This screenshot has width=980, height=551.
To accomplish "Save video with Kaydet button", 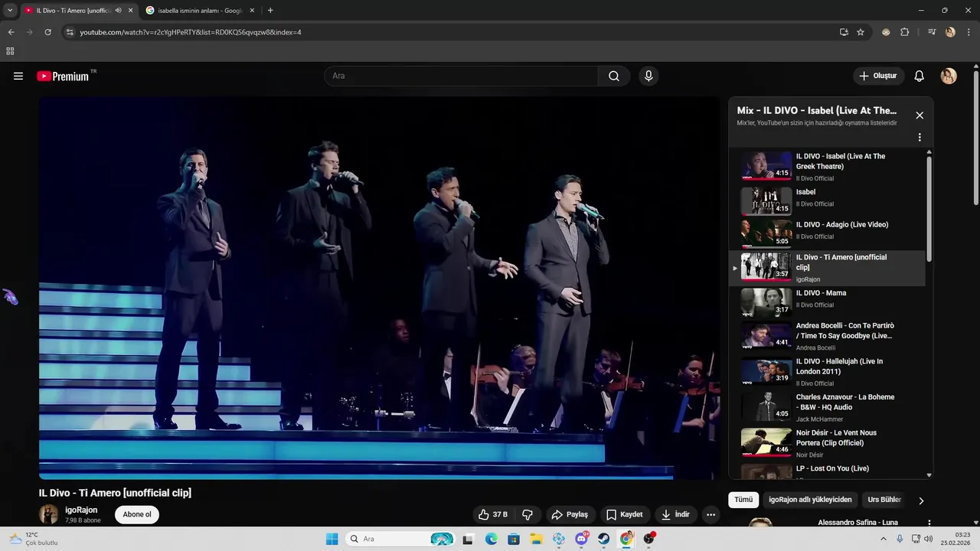I will 625,514.
